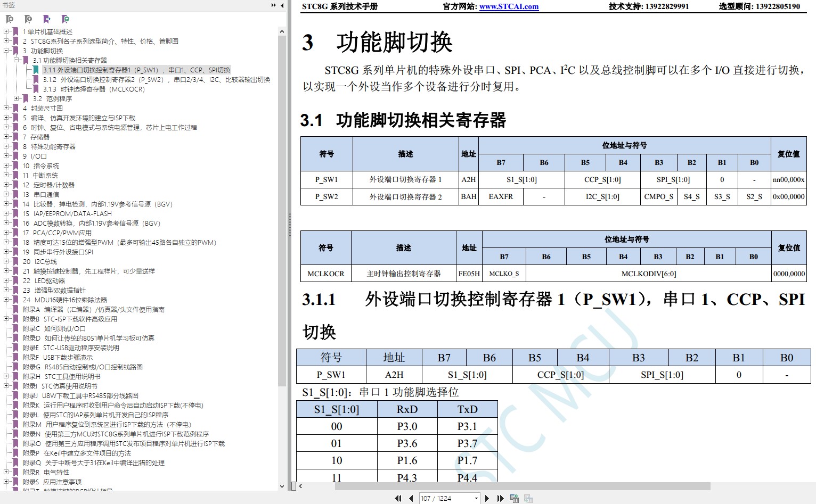
Task: Expand the 3.2 范例程序 node
Action: [17, 98]
